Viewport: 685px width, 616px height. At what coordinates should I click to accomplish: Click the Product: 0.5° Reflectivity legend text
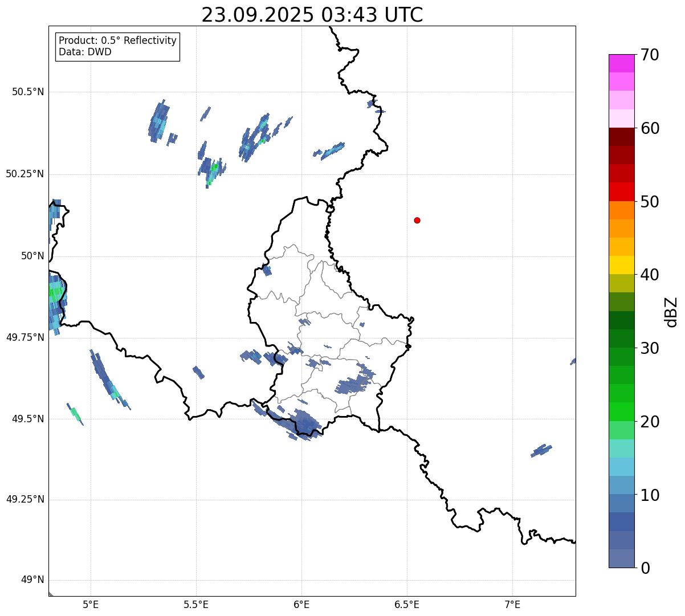click(117, 40)
